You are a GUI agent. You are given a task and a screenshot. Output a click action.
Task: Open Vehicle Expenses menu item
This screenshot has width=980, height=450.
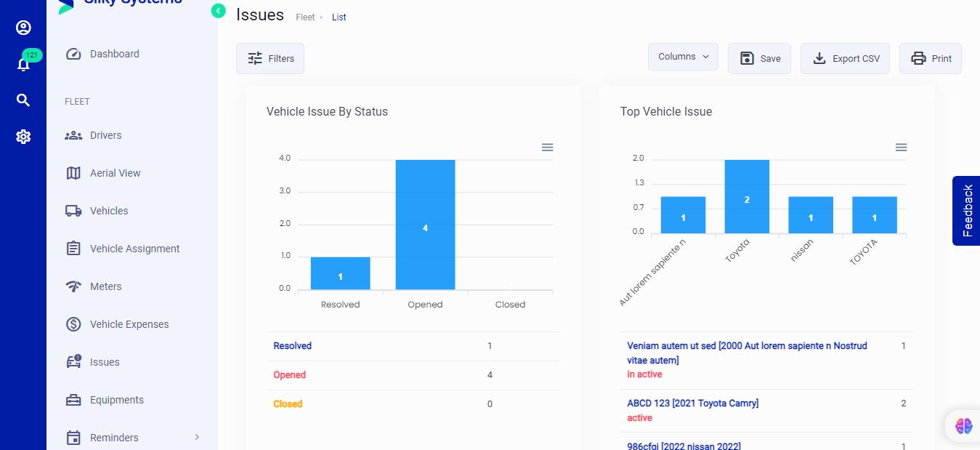(129, 324)
